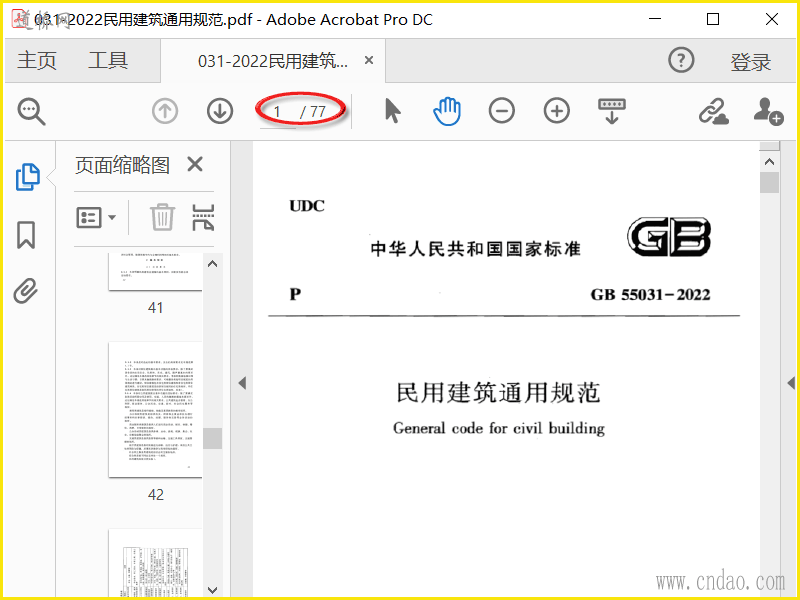Viewport: 800px width, 600px height.
Task: Click the thumbnail panel scrollbar handle
Action: pyautogui.click(x=213, y=438)
